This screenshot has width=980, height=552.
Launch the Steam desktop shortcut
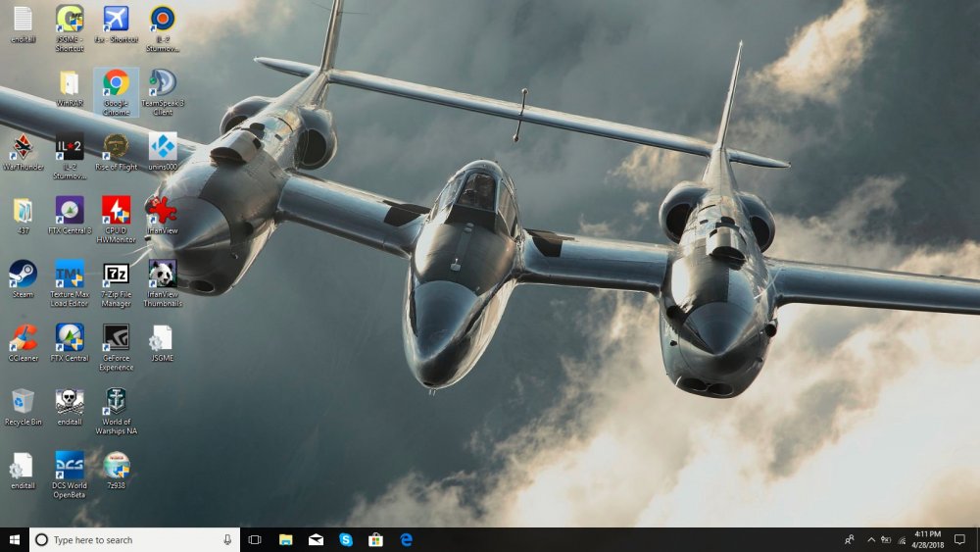22,274
